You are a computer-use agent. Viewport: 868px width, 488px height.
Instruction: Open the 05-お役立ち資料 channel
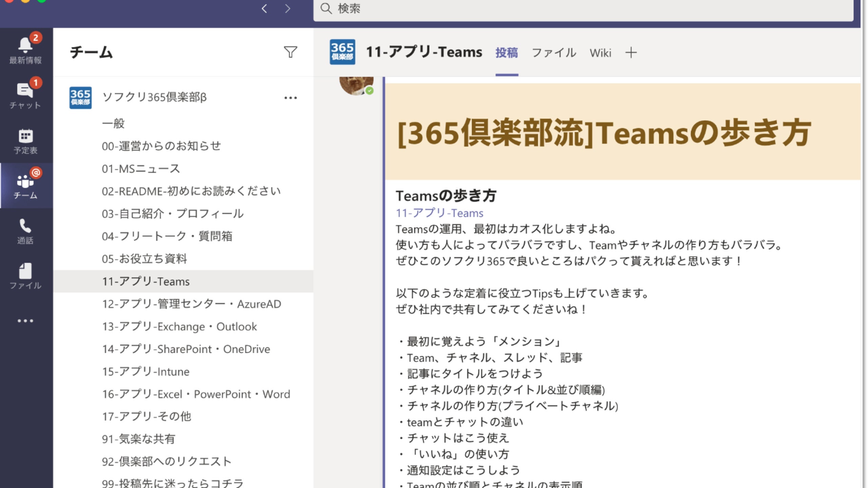[144, 259]
